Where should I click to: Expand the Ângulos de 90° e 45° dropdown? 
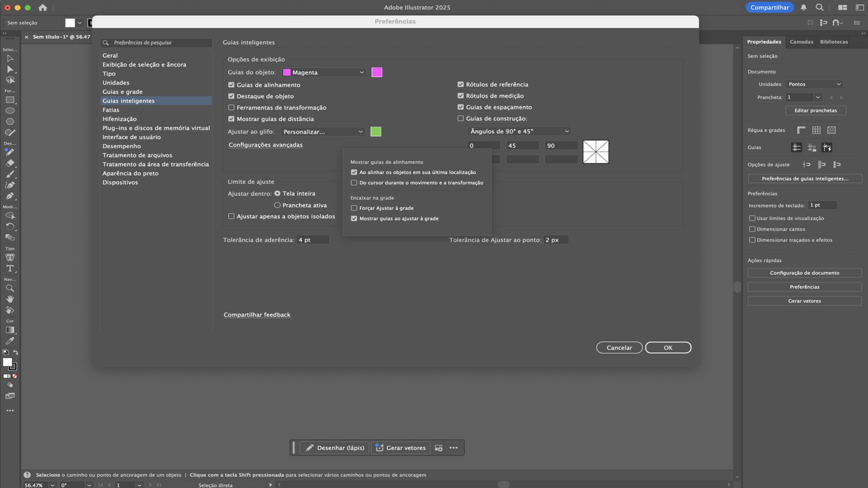(x=519, y=131)
